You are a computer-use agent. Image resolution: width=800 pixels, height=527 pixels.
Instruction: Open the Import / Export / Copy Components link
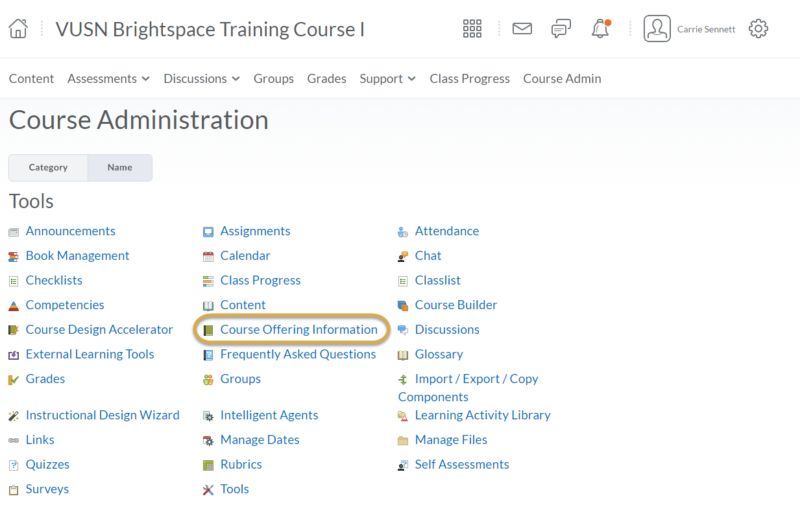pos(468,388)
